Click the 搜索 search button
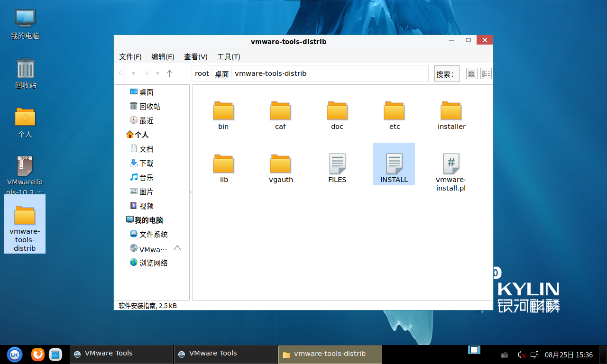607x364 pixels. point(447,74)
